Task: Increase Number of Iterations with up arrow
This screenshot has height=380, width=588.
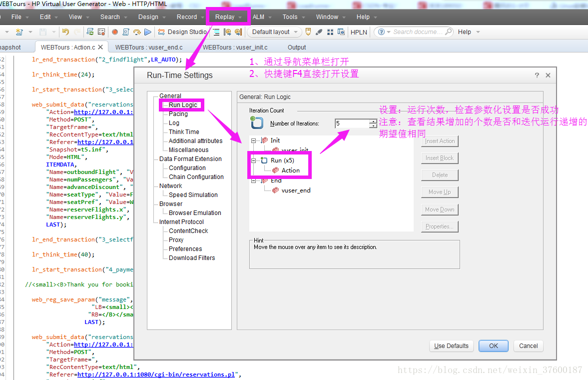Action: 373,121
